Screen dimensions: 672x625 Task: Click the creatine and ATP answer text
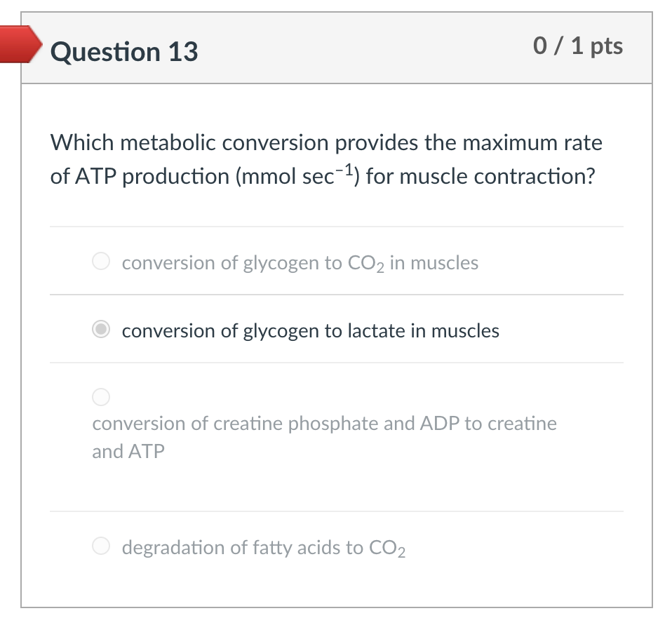tap(324, 436)
